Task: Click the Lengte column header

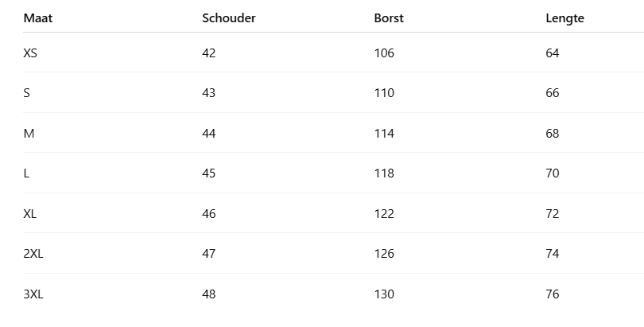Action: pyautogui.click(x=564, y=18)
